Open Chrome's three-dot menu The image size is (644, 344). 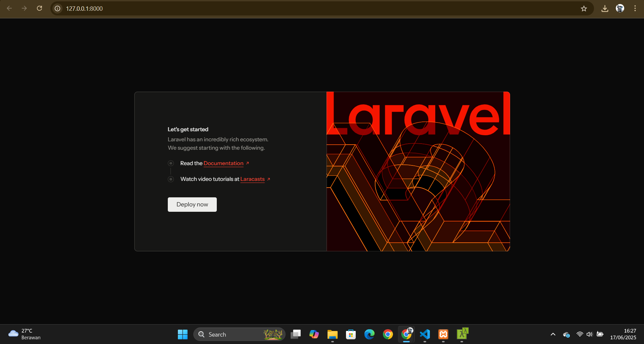(x=635, y=8)
